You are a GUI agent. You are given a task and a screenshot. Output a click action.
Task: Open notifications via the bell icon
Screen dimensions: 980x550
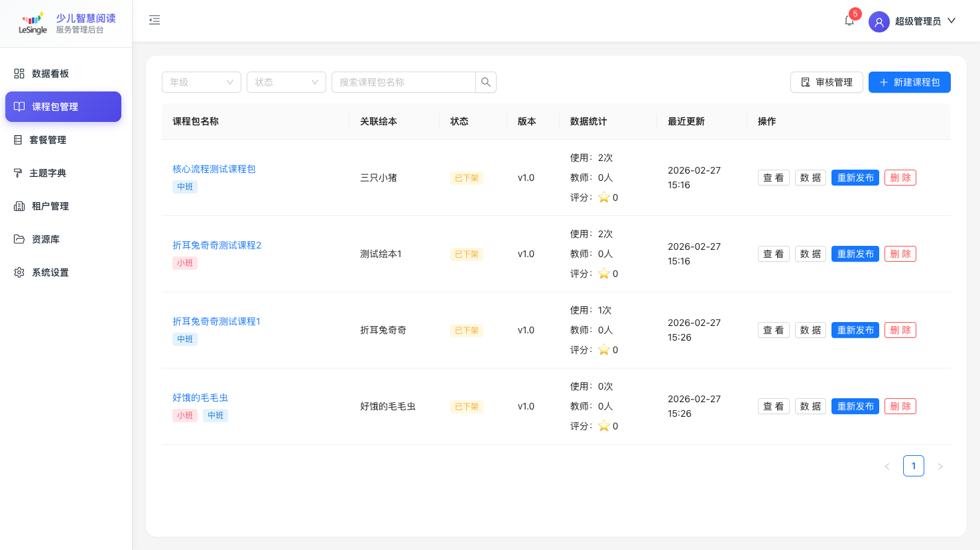pos(849,21)
